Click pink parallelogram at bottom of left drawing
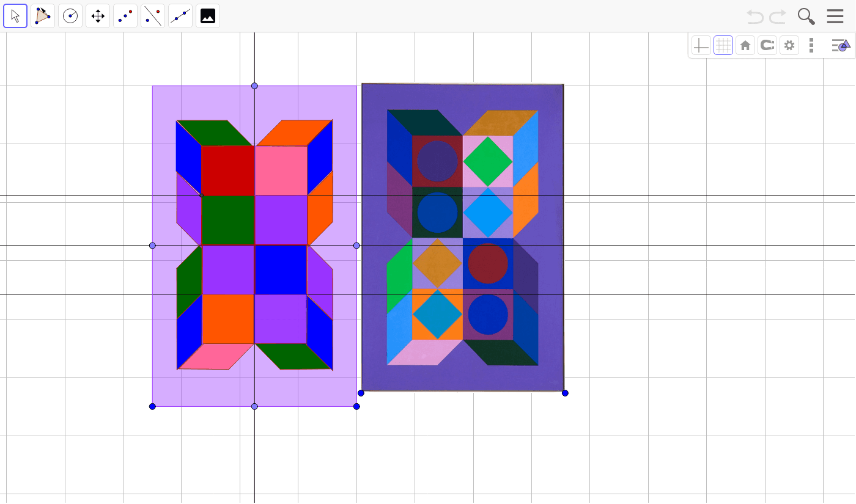This screenshot has width=856, height=504. (215, 357)
